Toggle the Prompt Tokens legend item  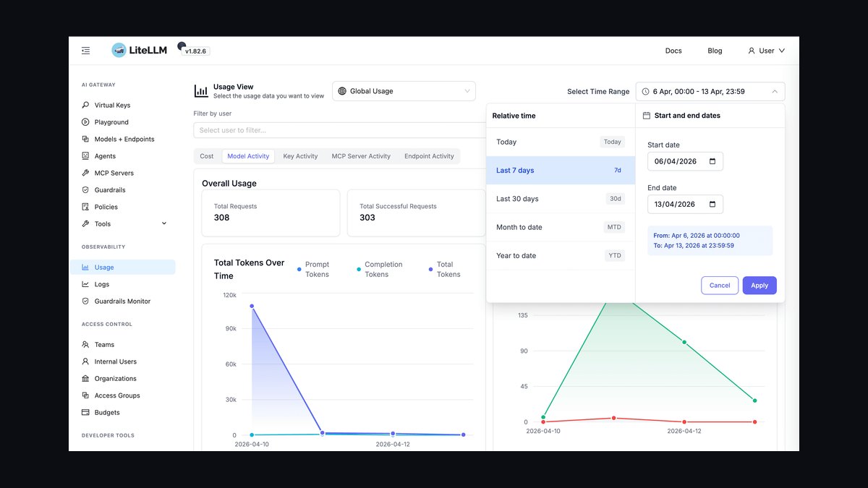(313, 270)
